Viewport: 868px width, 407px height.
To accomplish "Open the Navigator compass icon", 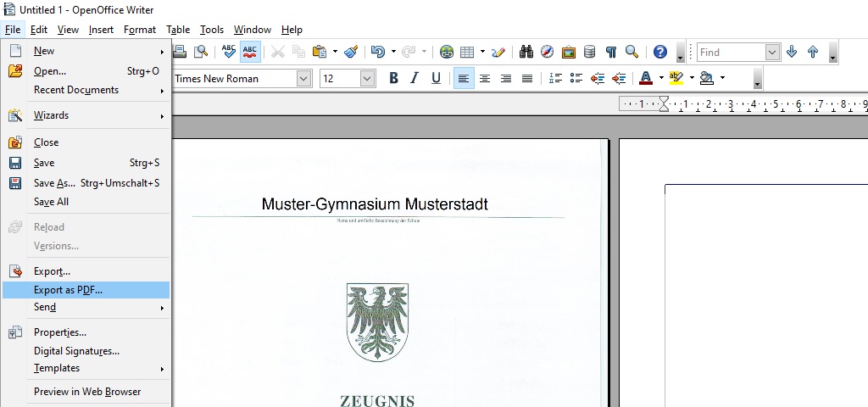I will [x=548, y=52].
